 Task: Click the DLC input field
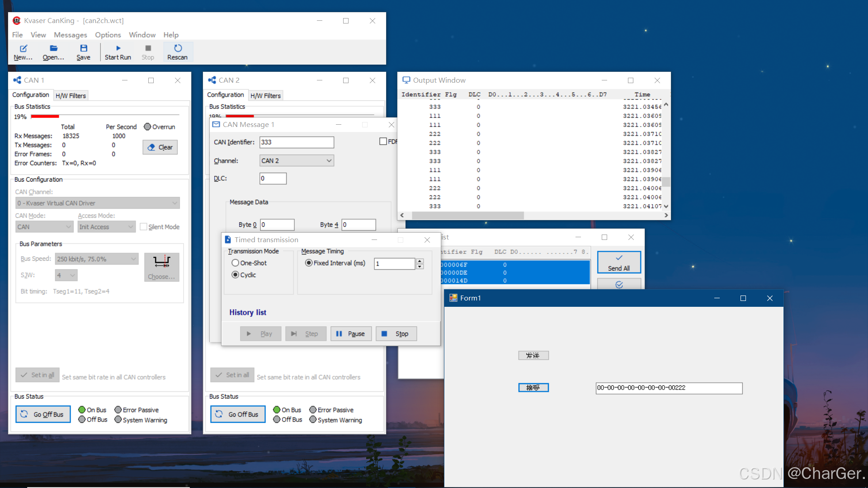(x=273, y=178)
